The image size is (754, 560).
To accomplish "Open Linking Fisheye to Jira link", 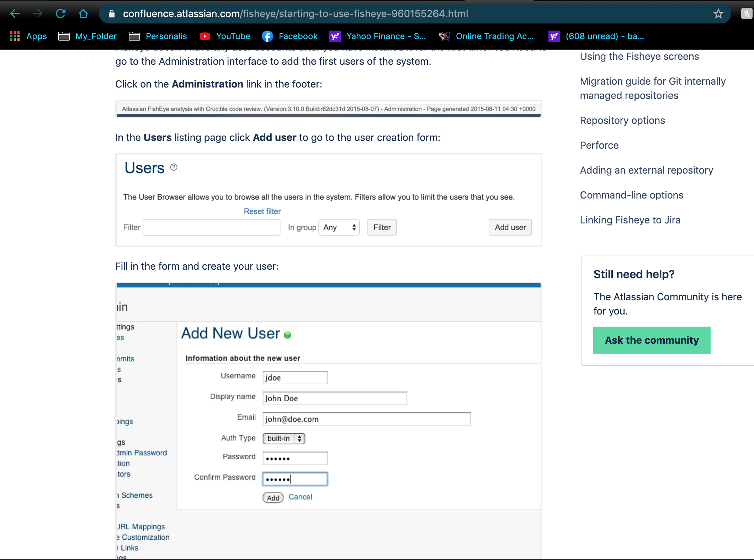I will (630, 220).
